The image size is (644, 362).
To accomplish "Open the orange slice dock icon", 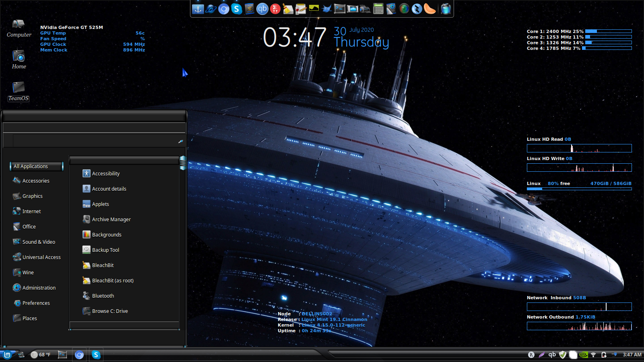I will [x=430, y=9].
